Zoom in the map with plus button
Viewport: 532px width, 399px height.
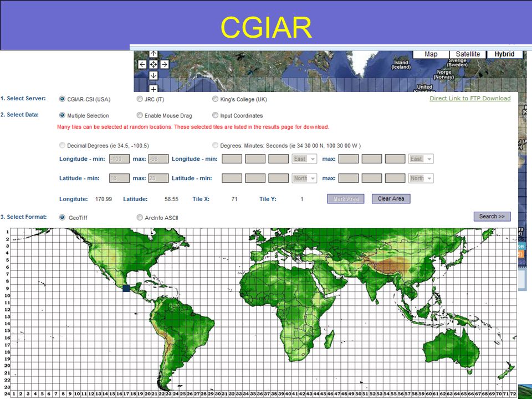(x=154, y=89)
